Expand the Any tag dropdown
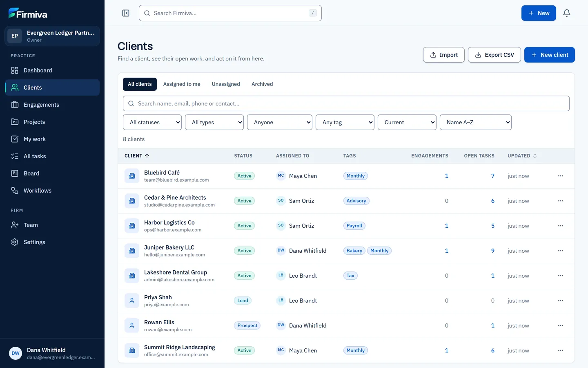The image size is (588, 368). pos(345,122)
